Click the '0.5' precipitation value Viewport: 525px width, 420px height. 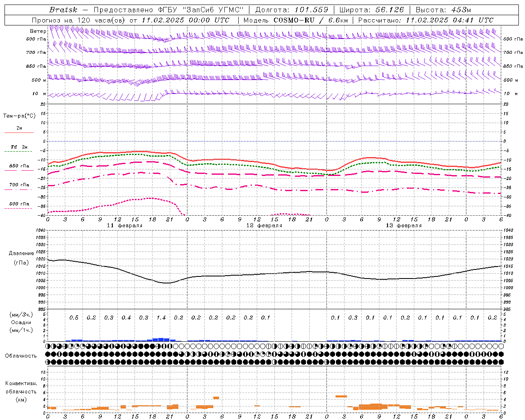point(74,318)
